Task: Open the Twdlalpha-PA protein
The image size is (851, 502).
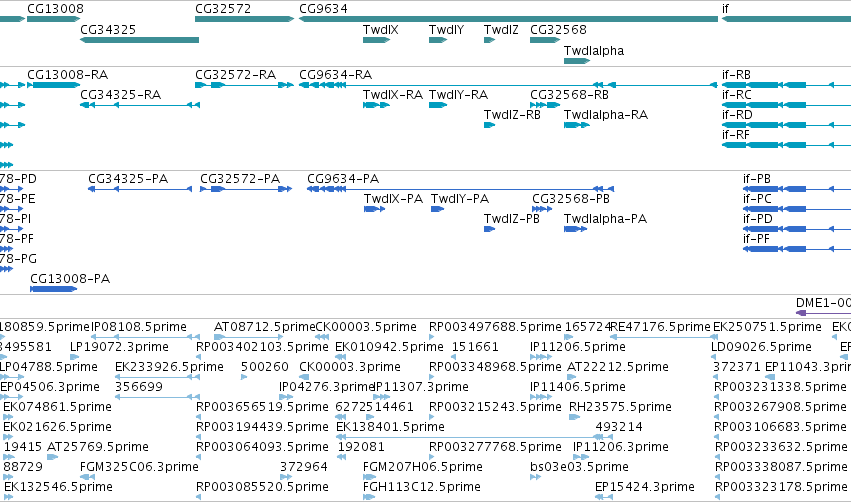Action: (x=575, y=229)
